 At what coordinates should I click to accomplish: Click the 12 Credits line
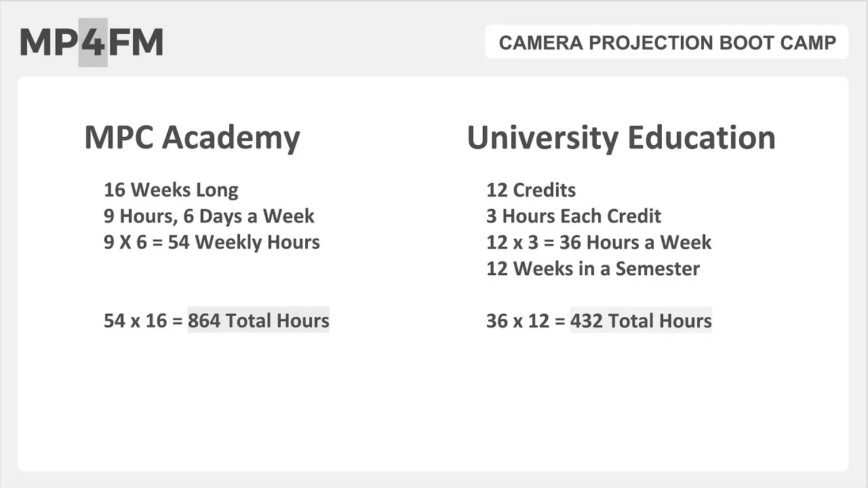tap(531, 190)
